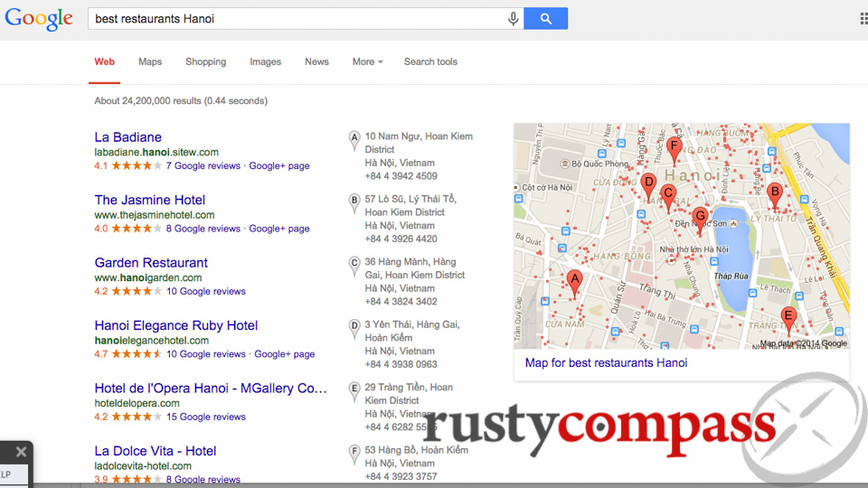Open 15 Google reviews for Hotel de l'Opera
Screen dimensions: 868x488
click(206, 417)
